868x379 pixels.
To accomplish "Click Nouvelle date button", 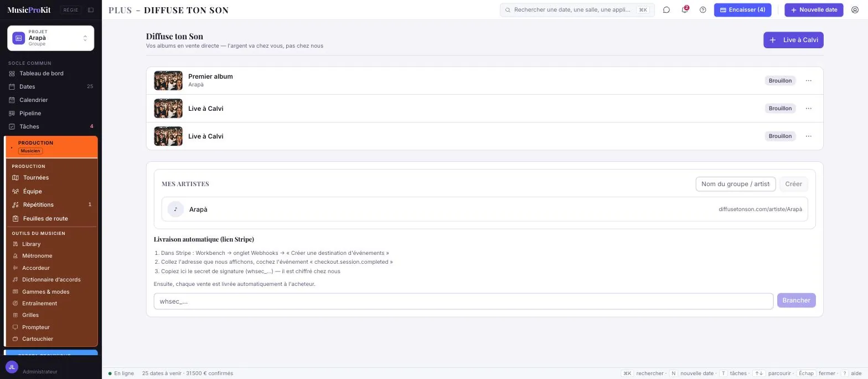I will 814,10.
